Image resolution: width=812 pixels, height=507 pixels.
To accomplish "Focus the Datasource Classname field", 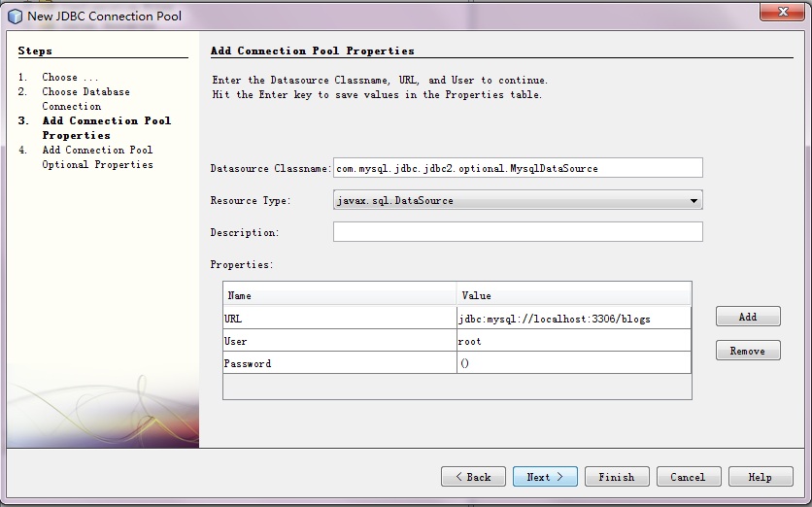I will (518, 168).
